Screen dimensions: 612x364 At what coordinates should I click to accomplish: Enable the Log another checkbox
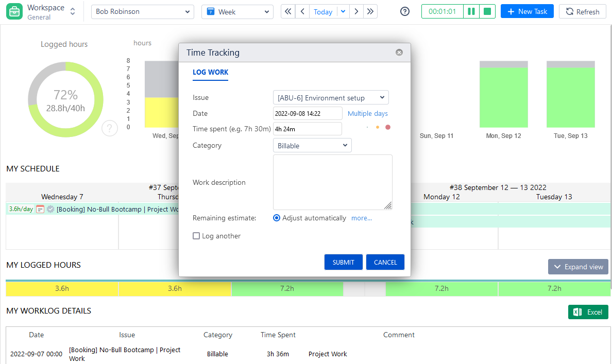[x=196, y=235]
